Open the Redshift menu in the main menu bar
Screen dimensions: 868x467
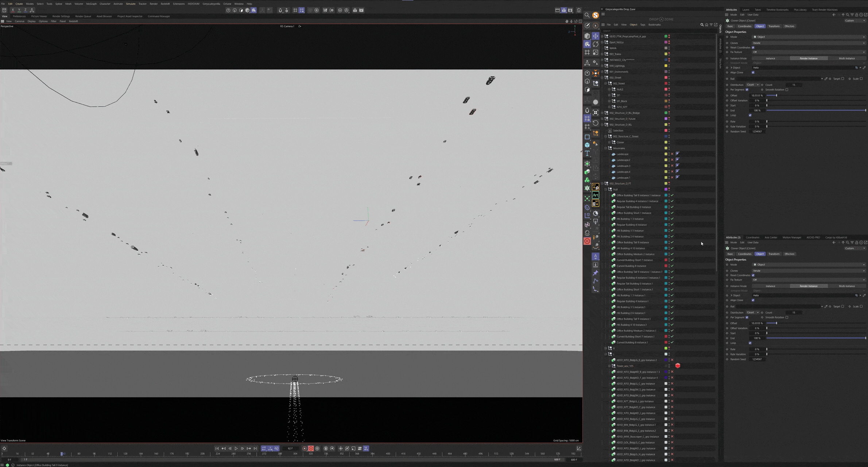165,4
